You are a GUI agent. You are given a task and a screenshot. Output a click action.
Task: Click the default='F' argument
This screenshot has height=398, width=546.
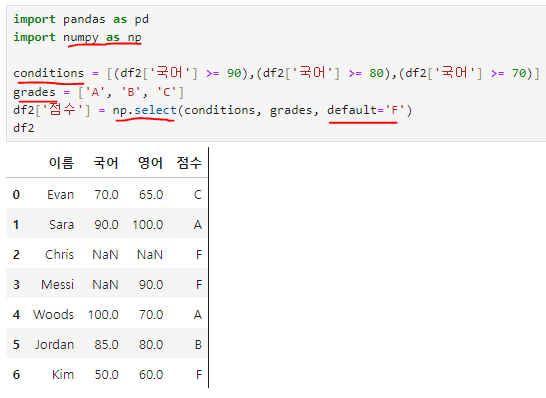366,110
